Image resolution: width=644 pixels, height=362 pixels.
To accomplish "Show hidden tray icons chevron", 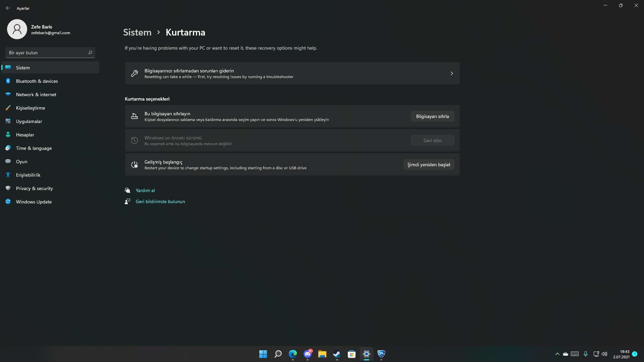I will (x=557, y=354).
